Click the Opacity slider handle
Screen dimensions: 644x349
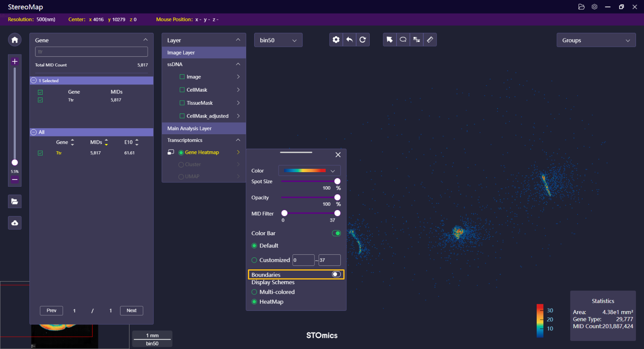337,197
